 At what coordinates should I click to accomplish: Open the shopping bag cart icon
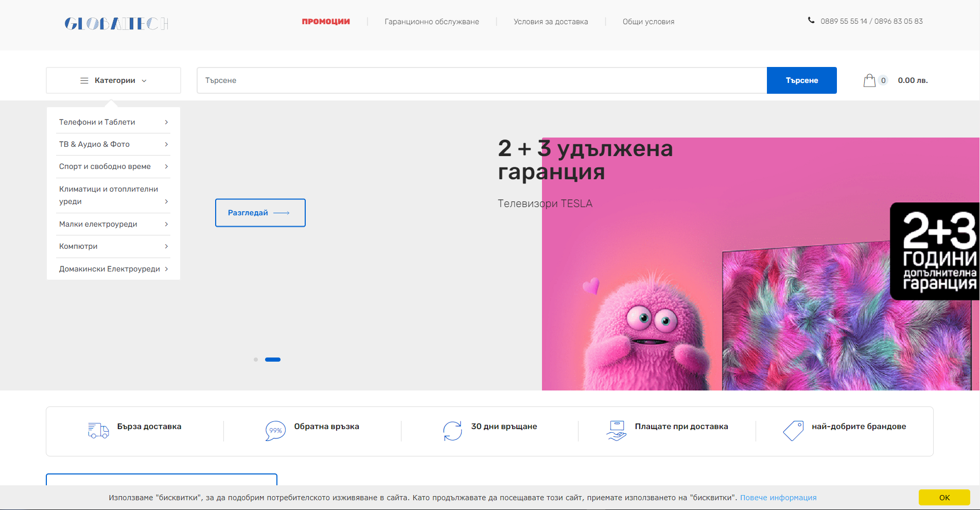[869, 80]
